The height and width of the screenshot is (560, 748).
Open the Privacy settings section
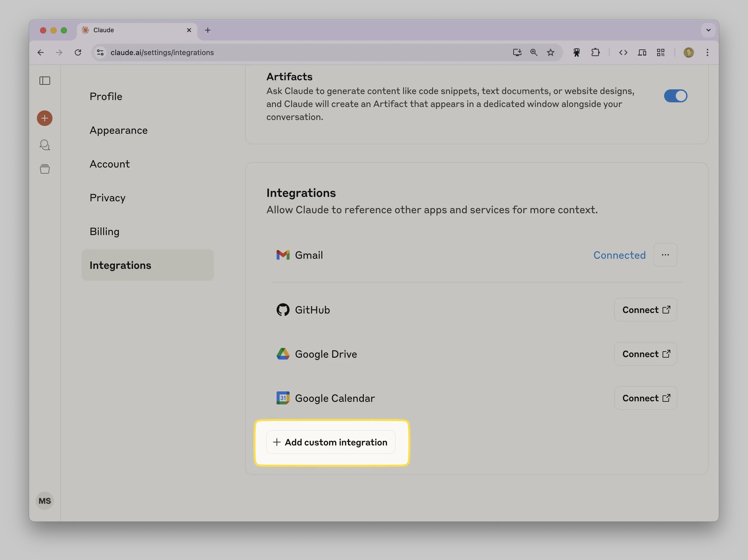108,198
